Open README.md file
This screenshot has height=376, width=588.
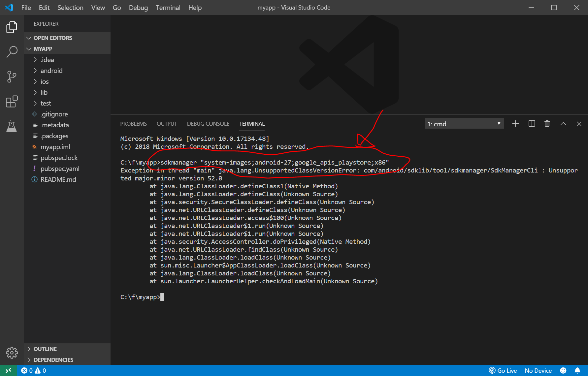(x=67, y=179)
